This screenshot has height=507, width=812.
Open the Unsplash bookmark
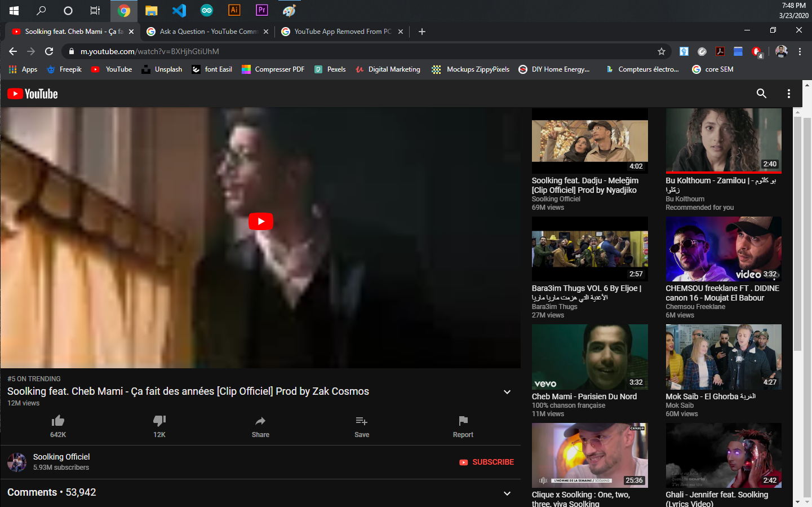tap(162, 69)
